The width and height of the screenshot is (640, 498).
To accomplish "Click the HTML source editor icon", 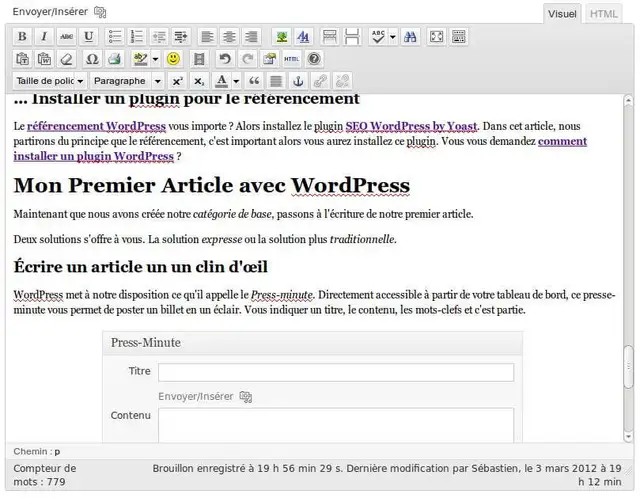I will coord(291,59).
